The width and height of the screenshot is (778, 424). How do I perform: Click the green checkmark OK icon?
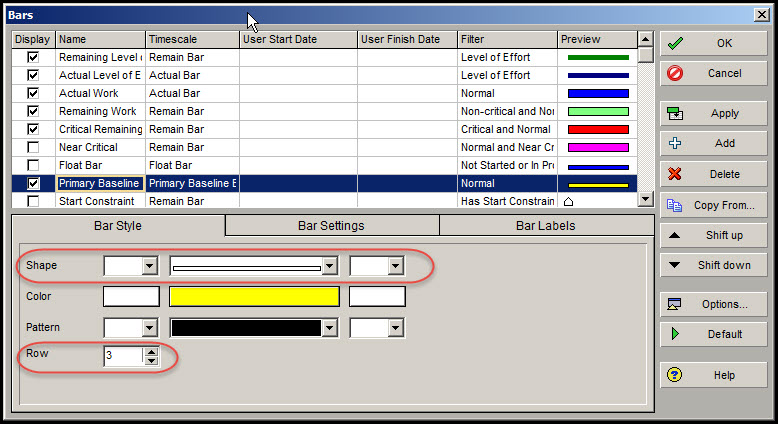pos(675,44)
